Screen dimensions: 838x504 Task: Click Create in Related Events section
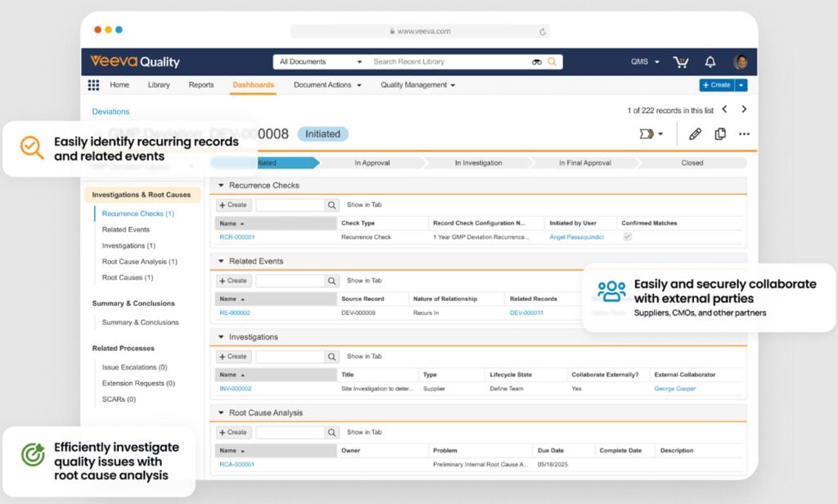point(233,281)
